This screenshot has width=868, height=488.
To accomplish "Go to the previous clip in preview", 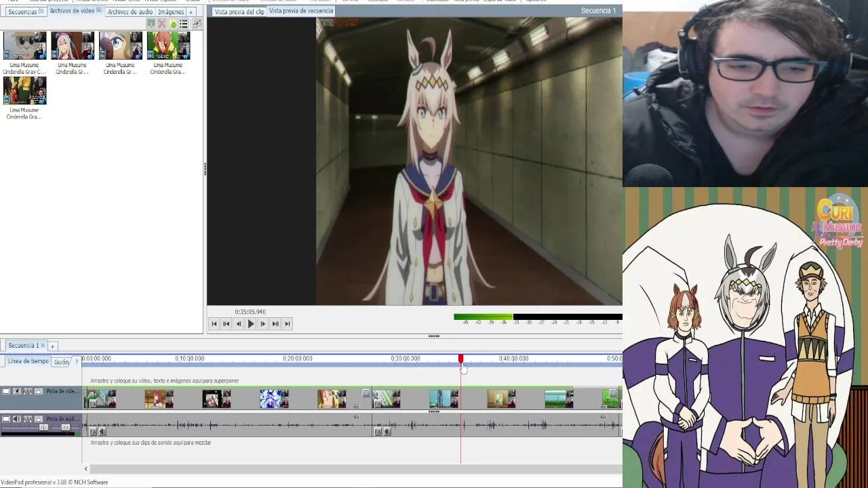I will pyautogui.click(x=226, y=324).
